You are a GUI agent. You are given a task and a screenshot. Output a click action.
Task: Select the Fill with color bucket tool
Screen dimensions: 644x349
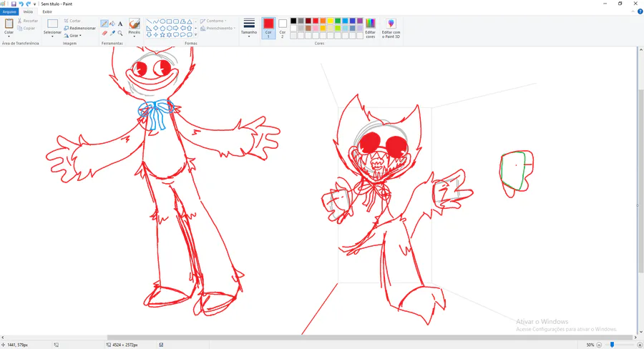click(112, 24)
